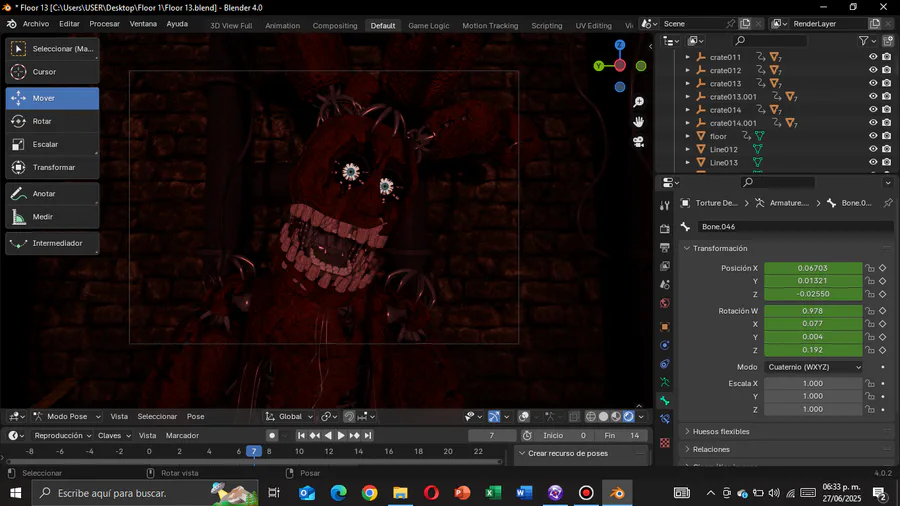This screenshot has height=506, width=900.
Task: Select the Transformar tool
Action: (52, 167)
